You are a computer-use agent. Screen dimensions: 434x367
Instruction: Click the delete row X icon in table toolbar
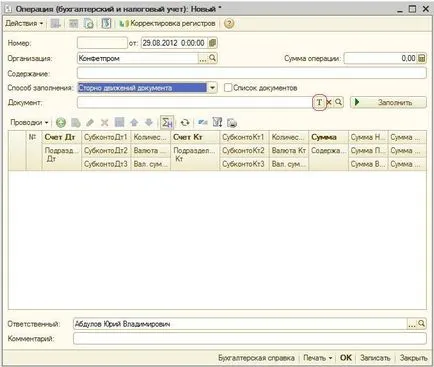[x=105, y=123]
